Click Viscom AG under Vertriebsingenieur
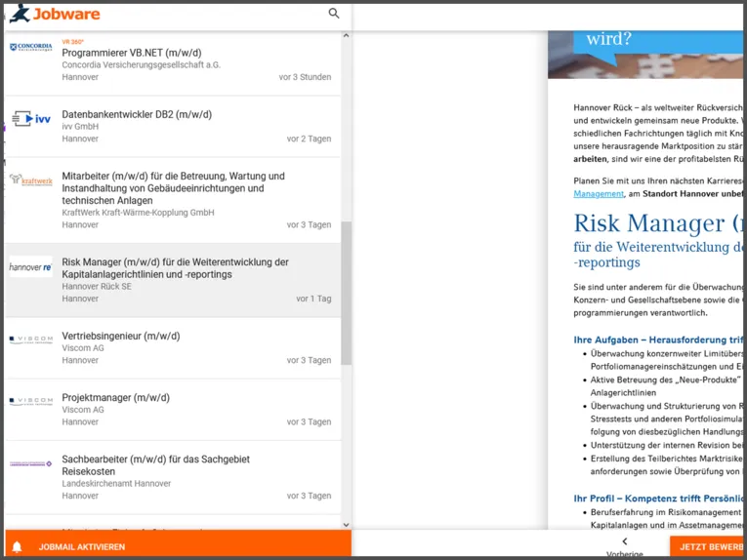This screenshot has height=560, width=747. pyautogui.click(x=83, y=348)
